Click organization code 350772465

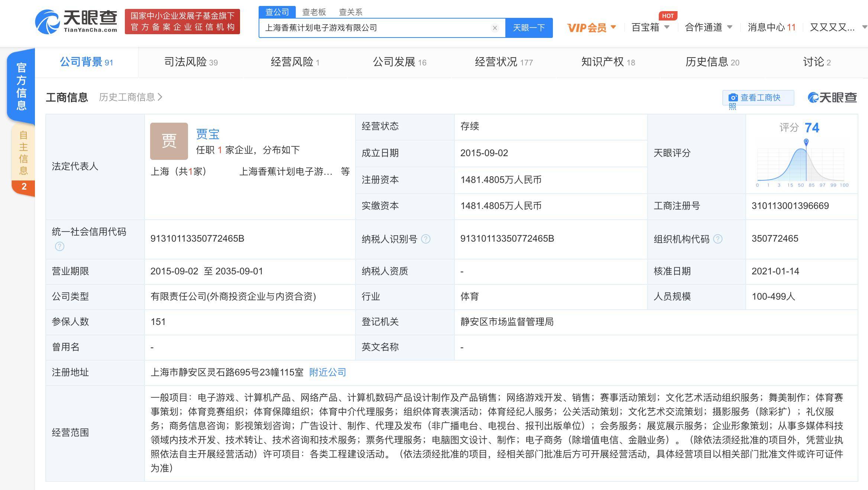coord(775,239)
